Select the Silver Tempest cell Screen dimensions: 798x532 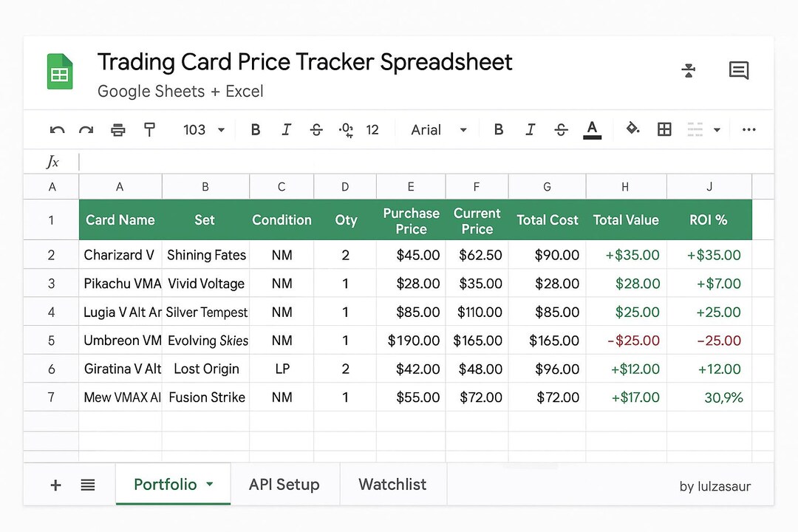[206, 312]
